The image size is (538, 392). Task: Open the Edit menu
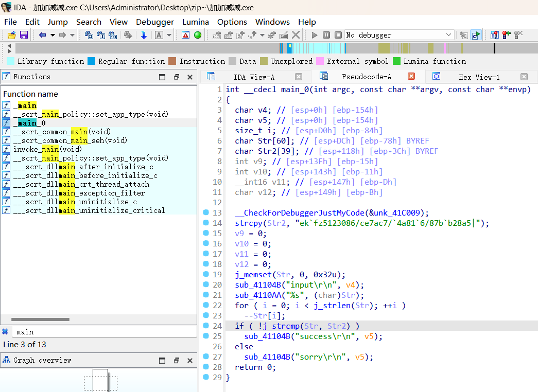(x=32, y=22)
